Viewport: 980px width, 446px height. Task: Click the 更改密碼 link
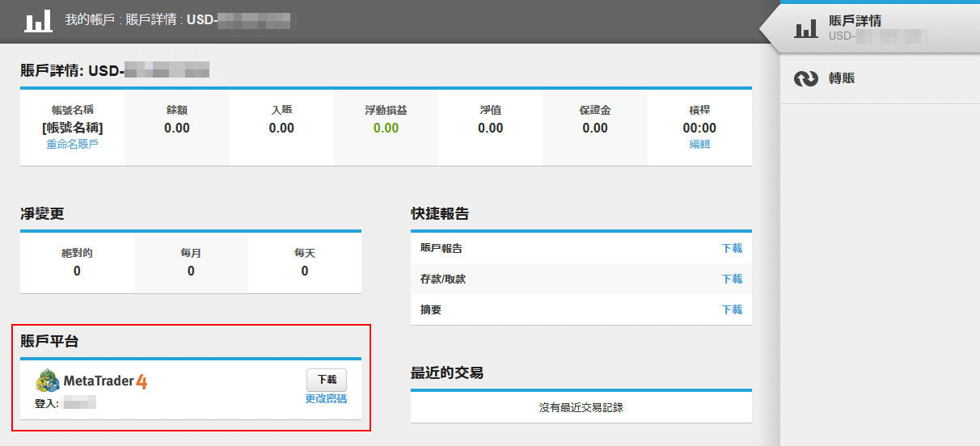(327, 399)
